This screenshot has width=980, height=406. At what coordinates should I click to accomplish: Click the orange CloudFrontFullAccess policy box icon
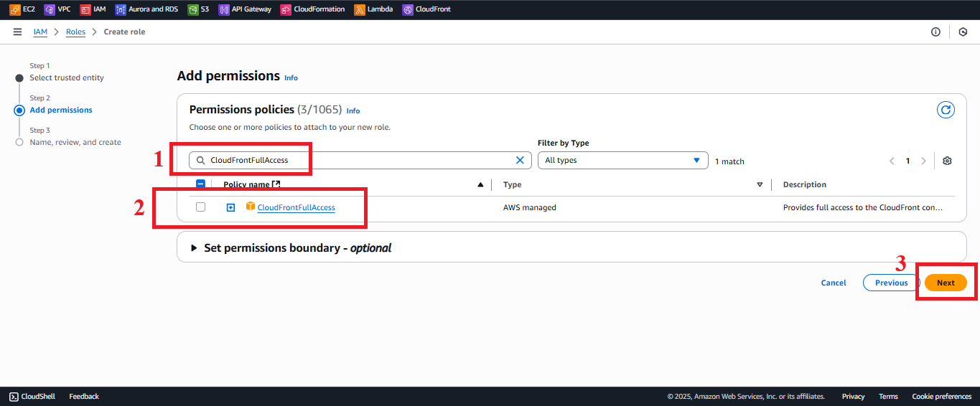click(251, 207)
